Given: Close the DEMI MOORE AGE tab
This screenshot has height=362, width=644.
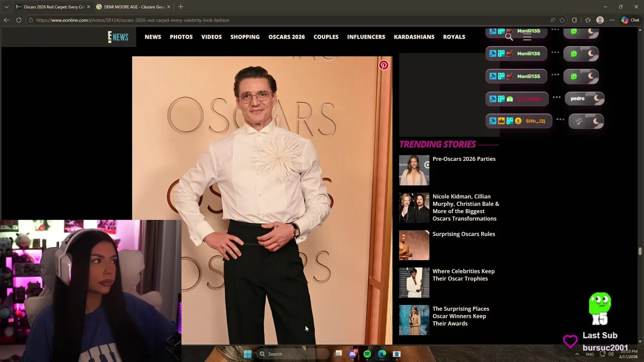Looking at the screenshot, I should point(169,7).
